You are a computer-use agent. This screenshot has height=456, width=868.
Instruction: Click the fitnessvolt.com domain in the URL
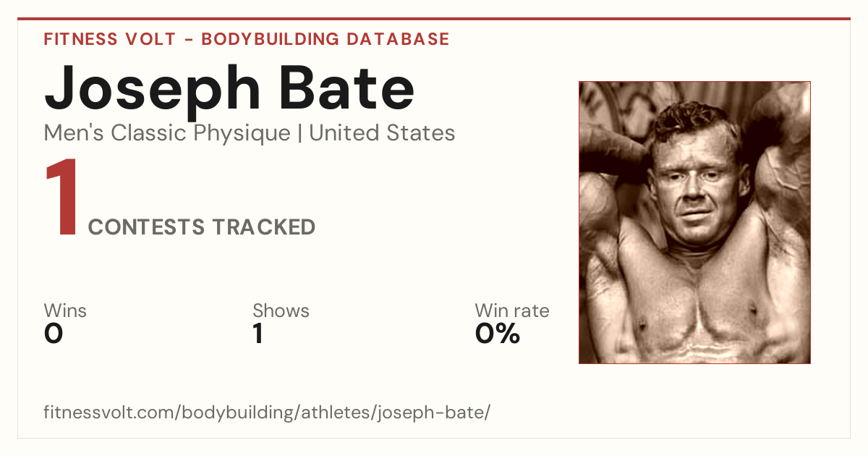[110, 413]
